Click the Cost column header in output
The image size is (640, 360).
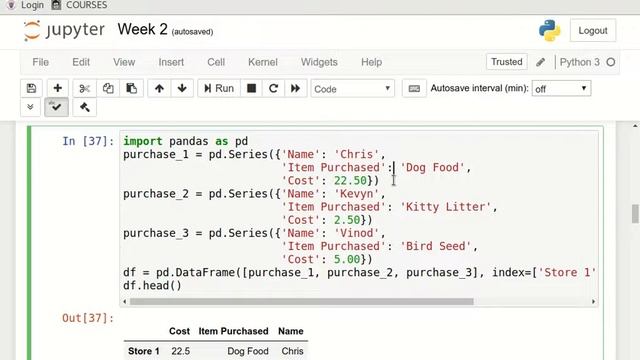click(180, 331)
